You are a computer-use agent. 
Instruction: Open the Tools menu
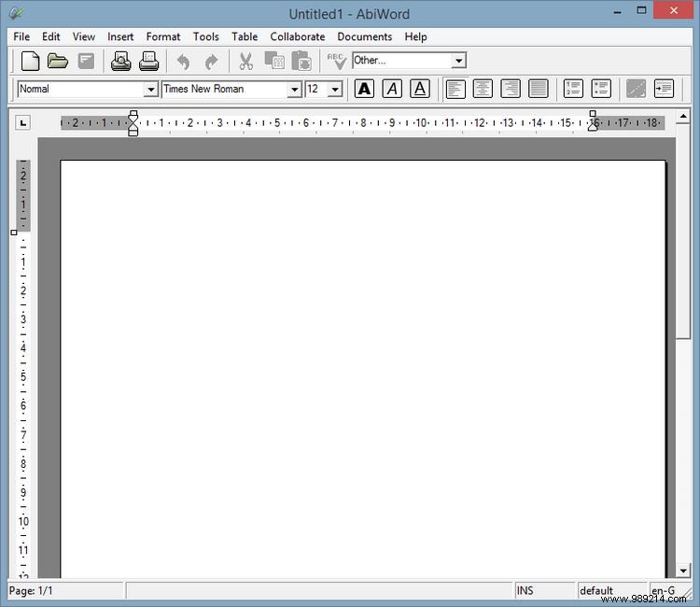206,36
